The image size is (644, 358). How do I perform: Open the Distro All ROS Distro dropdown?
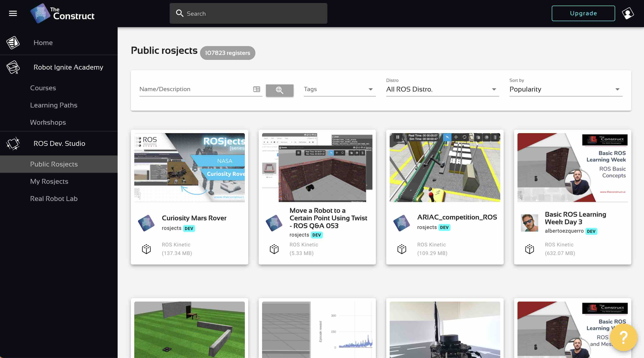click(x=442, y=89)
